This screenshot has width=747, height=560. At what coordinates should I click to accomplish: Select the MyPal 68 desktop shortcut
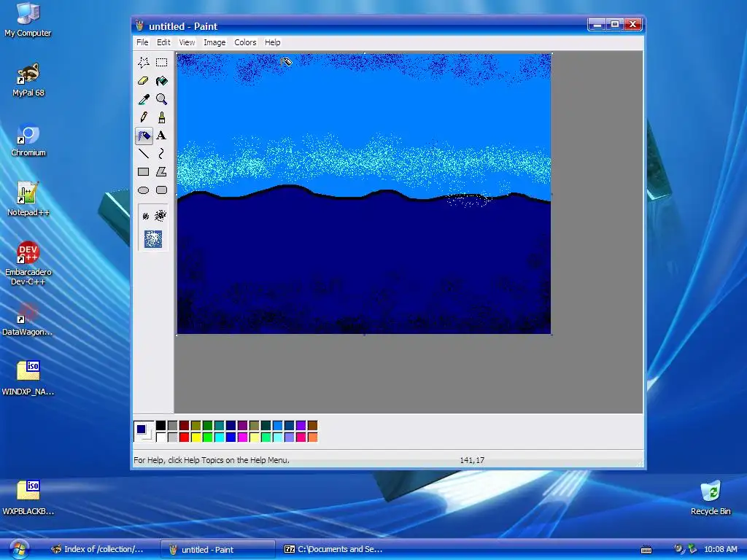tap(28, 80)
